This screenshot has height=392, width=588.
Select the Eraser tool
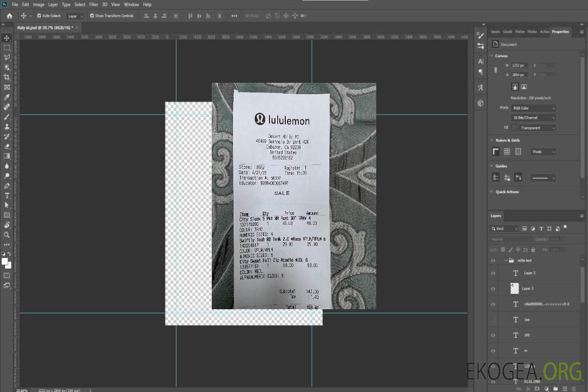tap(7, 146)
